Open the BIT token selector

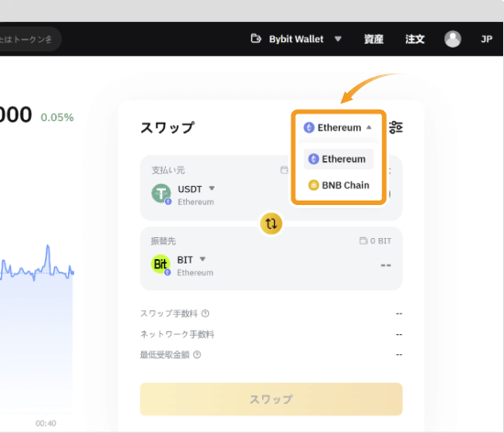[x=192, y=260]
